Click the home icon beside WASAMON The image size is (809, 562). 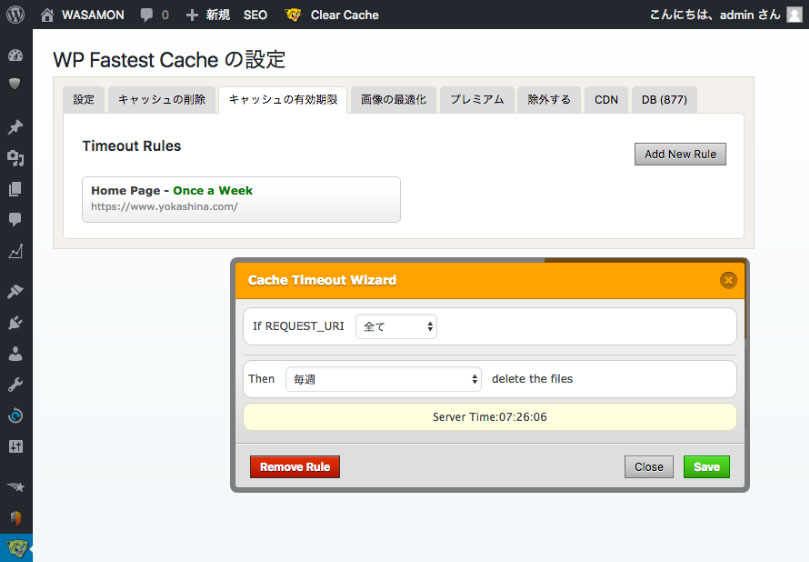(x=47, y=15)
